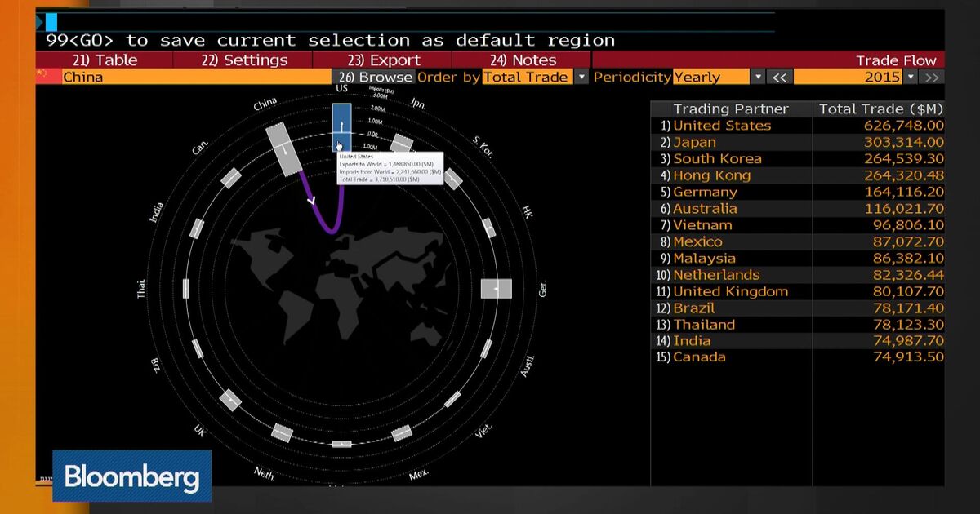The image size is (980, 514).
Task: Choose Mexico in trading partner list
Action: pos(697,241)
